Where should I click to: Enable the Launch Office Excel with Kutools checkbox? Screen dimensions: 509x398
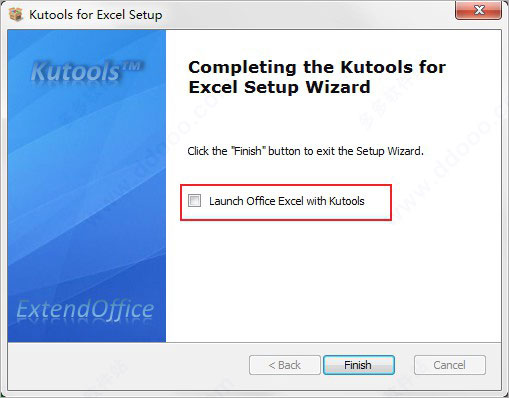[x=194, y=201]
